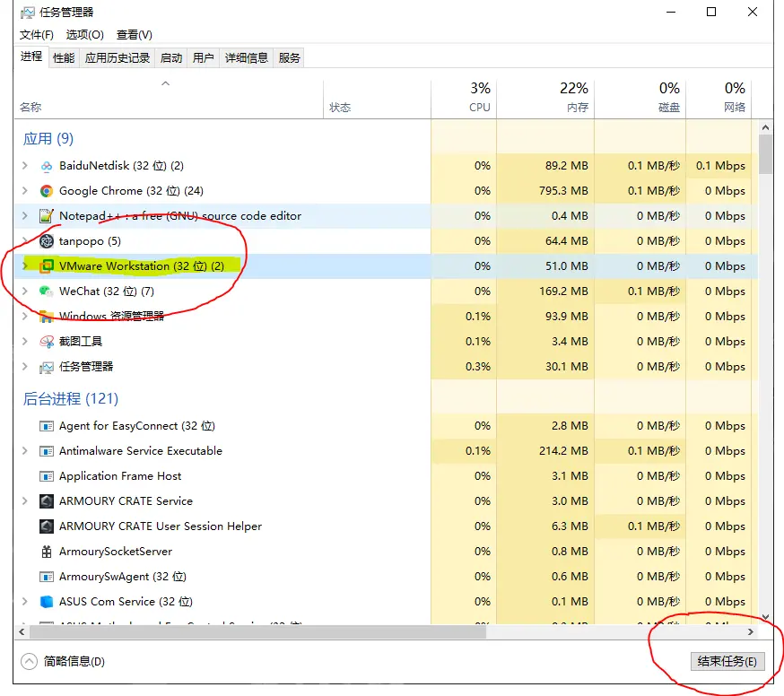This screenshot has width=784, height=696.
Task: Select the Notepad++ process icon
Action: click(47, 216)
